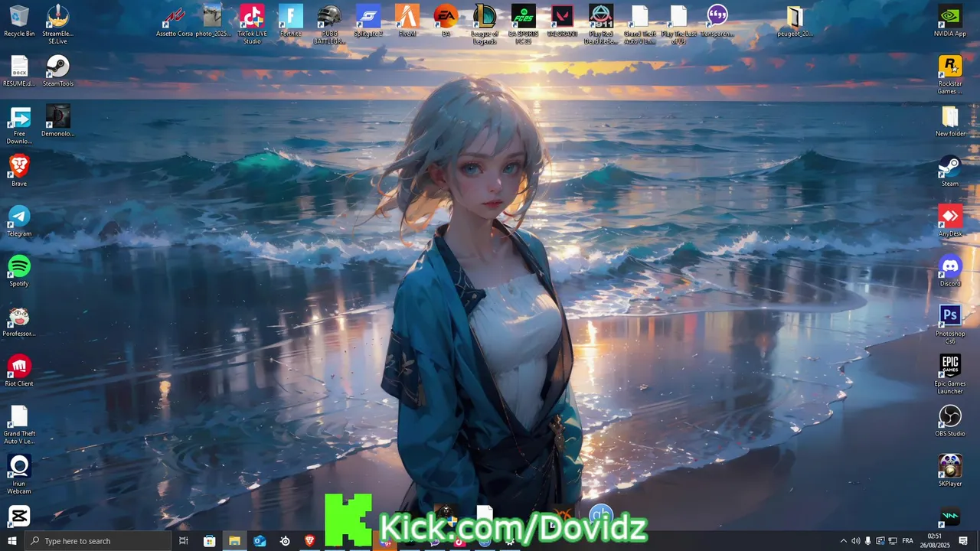Launch StreamElements SE.Live shortcut
Viewport: 980px width, 551px height.
click(58, 24)
